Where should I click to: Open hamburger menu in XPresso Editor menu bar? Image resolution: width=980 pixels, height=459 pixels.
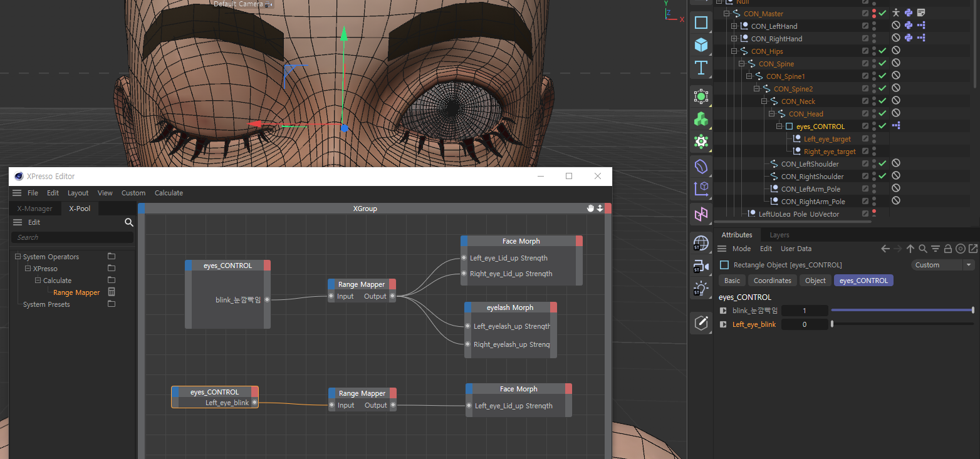coord(17,193)
